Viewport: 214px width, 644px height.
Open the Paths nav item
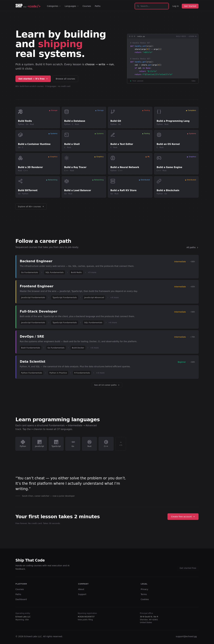(x=97, y=6)
